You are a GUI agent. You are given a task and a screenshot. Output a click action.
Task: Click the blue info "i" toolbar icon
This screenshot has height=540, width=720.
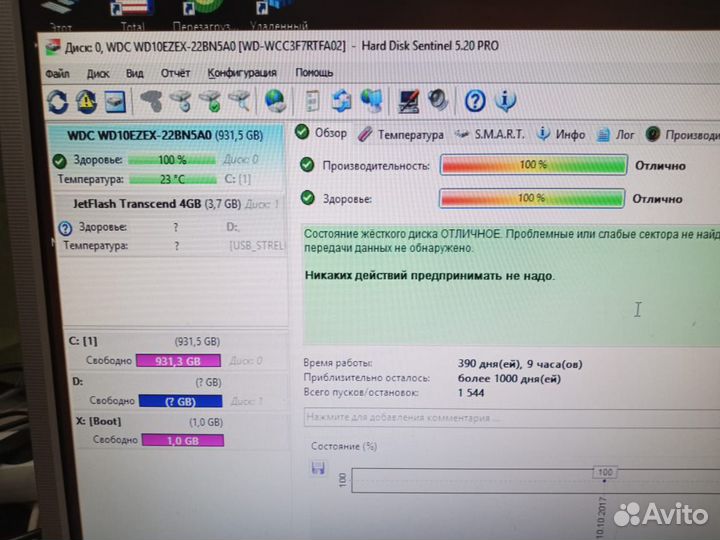tap(505, 101)
